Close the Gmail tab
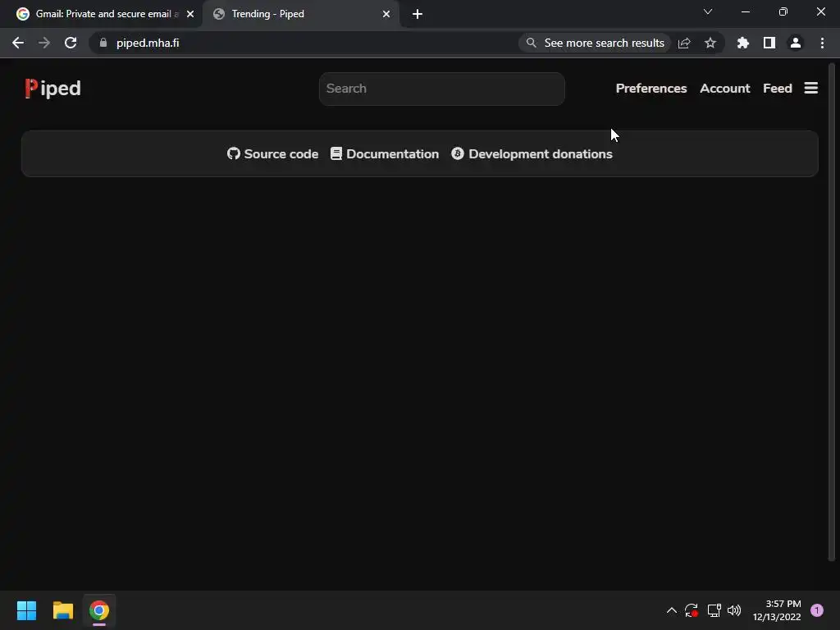The height and width of the screenshot is (630, 840). tap(190, 14)
